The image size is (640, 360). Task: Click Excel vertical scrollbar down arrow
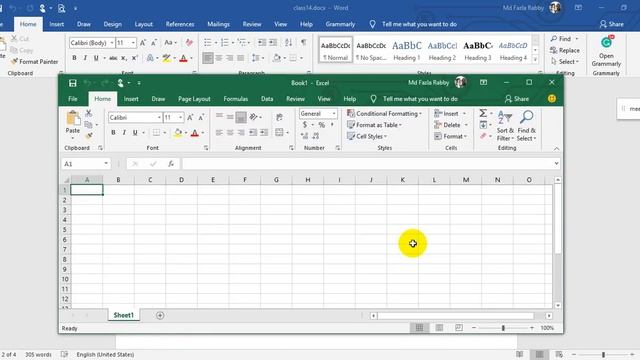click(x=558, y=305)
